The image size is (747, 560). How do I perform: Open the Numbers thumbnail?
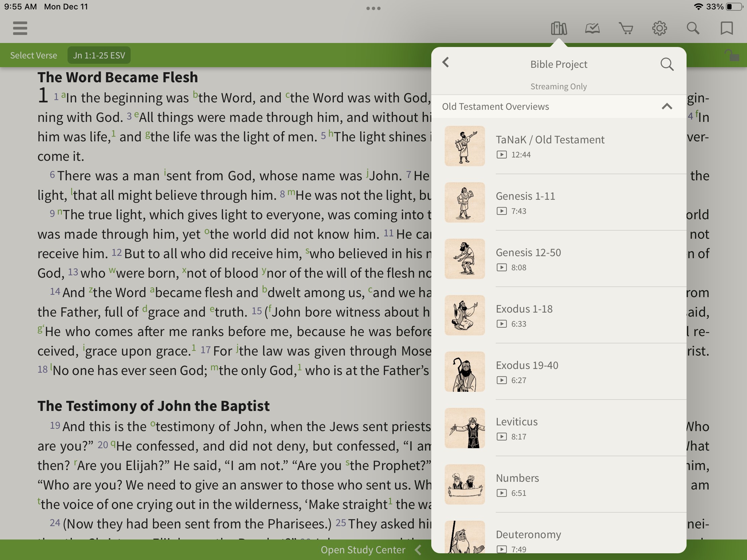click(465, 484)
